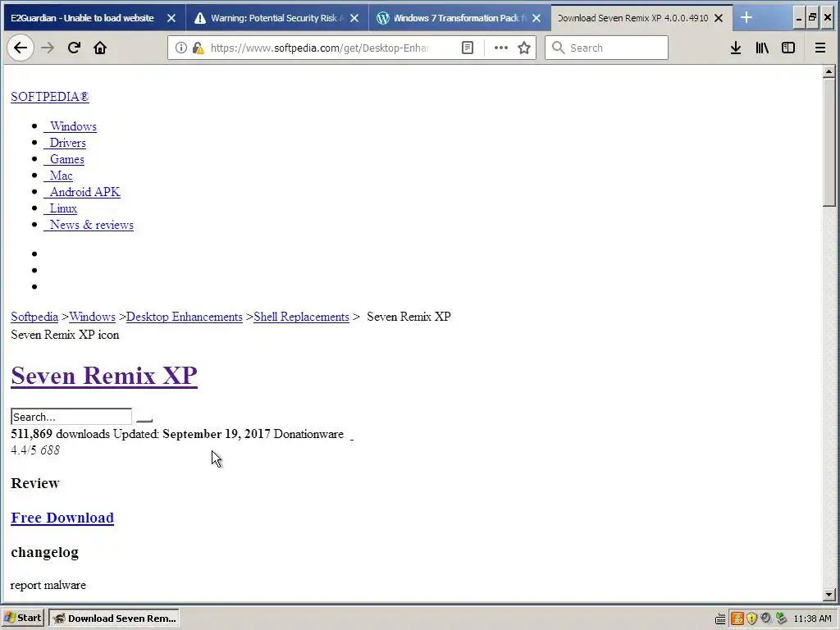Open the Windows Start menu
Viewport: 840px width, 630px height.
[x=23, y=619]
